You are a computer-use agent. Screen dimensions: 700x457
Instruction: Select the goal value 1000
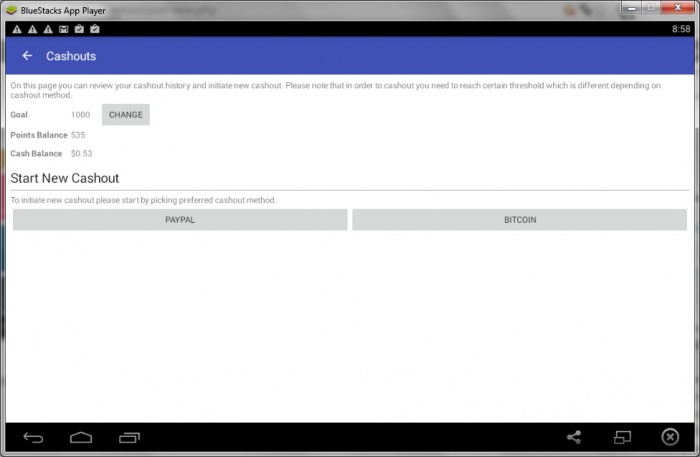[80, 115]
